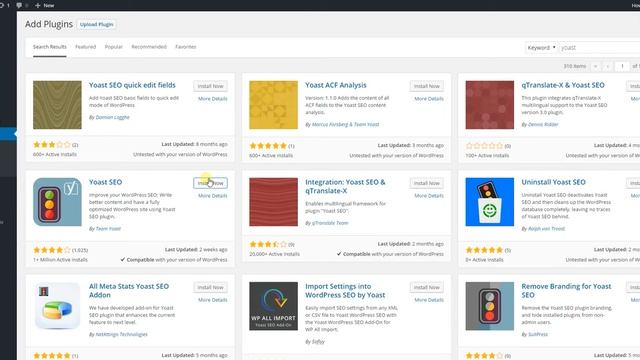640x360 pixels.
Task: Open the Uninstall Yoast SEO author link
Action: click(x=547, y=229)
